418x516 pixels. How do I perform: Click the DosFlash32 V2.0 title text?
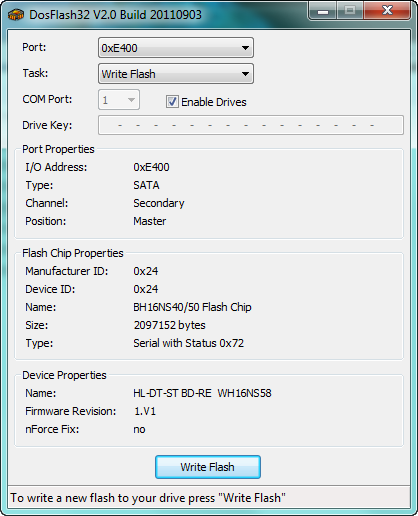pos(115,15)
